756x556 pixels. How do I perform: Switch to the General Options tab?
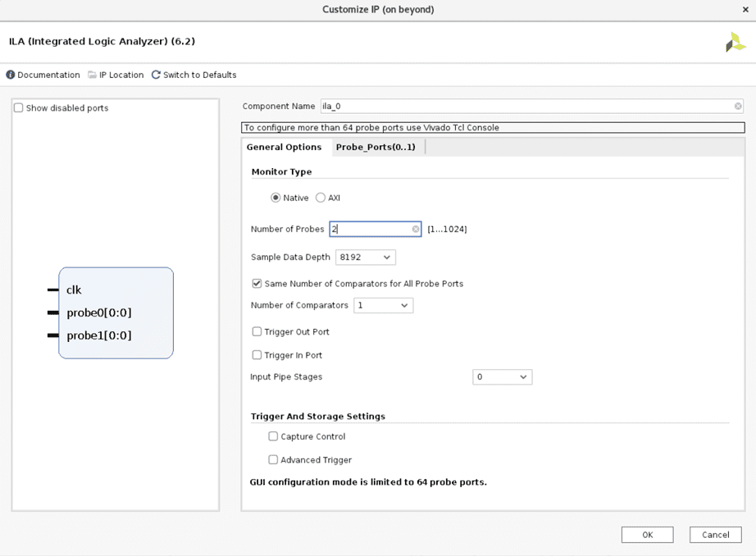tap(284, 147)
